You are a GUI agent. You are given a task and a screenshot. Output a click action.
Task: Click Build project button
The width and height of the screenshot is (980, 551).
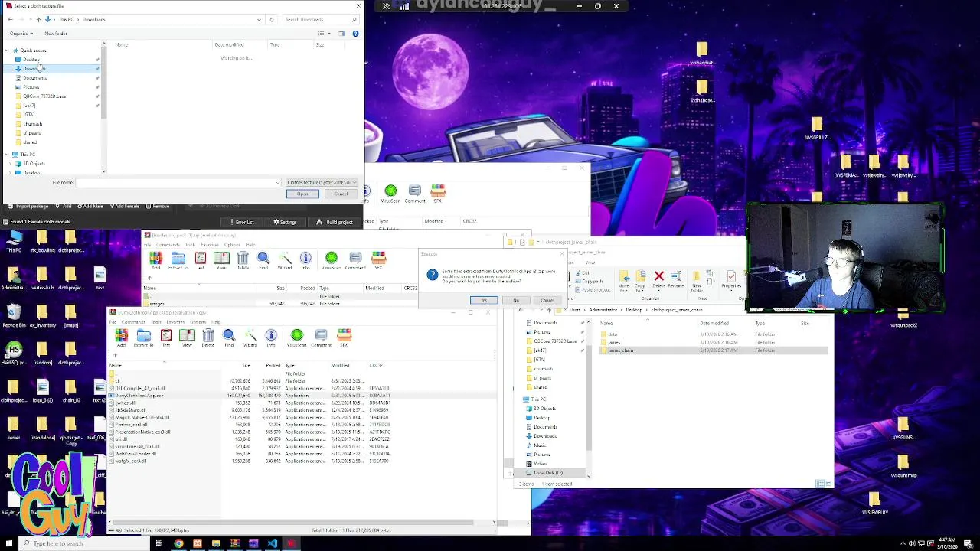(335, 222)
